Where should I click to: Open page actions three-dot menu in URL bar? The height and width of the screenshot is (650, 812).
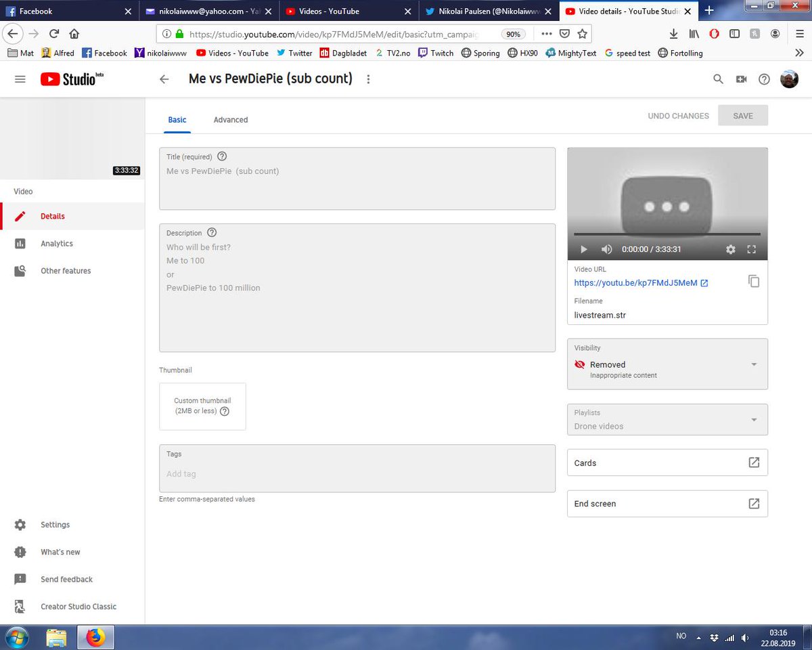547,34
